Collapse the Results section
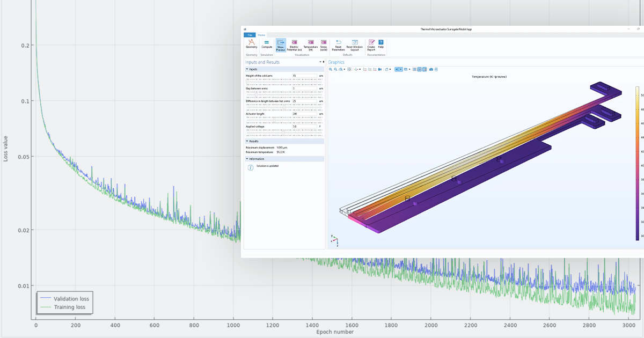This screenshot has height=338, width=644. coord(247,141)
